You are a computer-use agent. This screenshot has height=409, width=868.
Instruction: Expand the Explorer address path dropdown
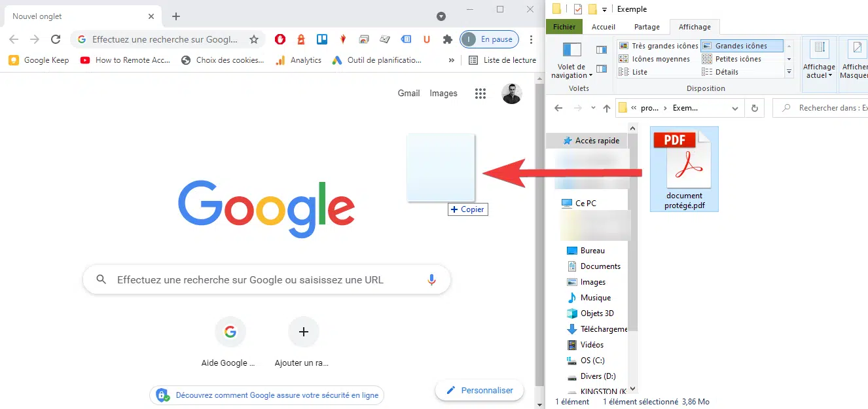[735, 108]
